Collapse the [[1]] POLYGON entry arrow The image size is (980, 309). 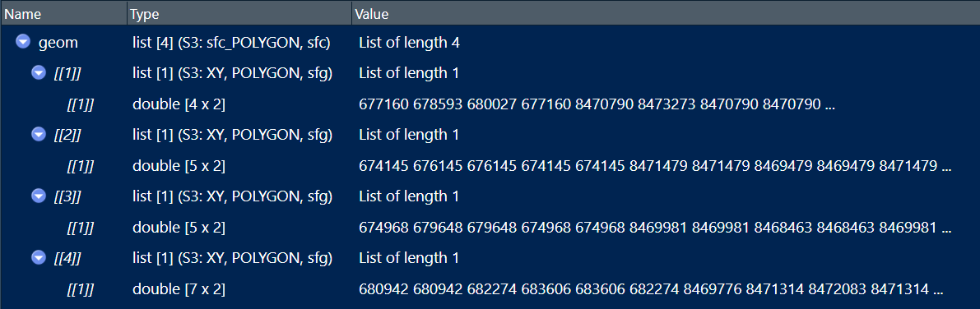[39, 73]
